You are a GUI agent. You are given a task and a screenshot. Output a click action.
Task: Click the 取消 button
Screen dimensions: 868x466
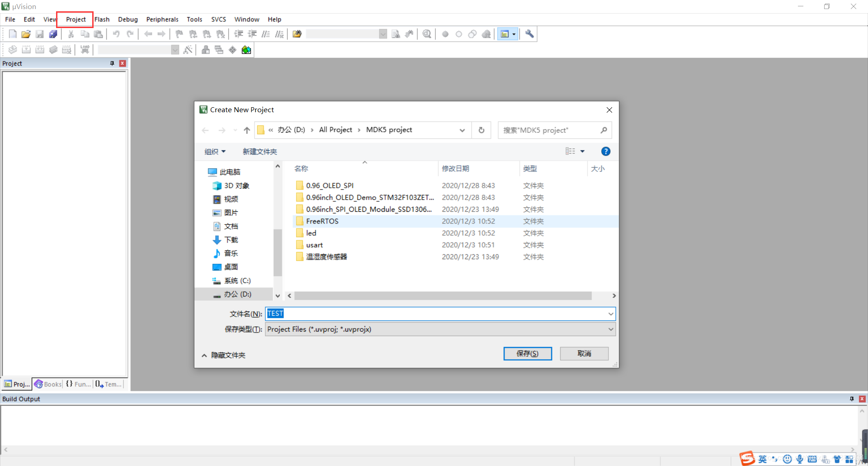click(x=584, y=353)
